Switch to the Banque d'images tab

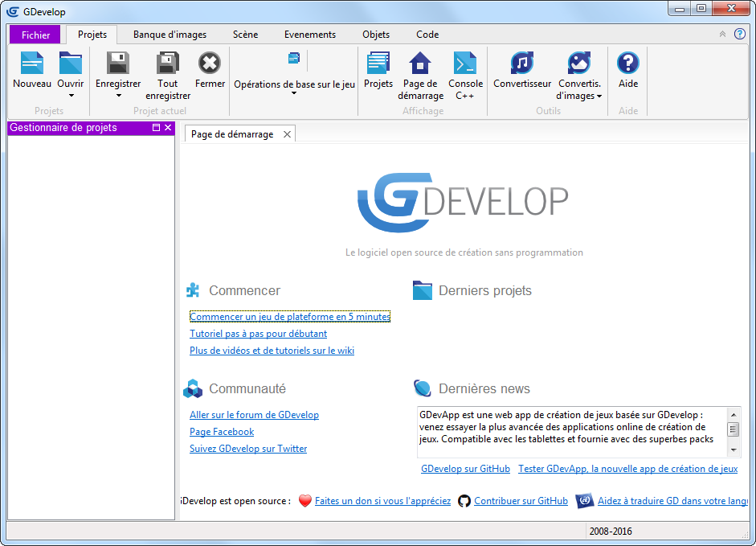click(x=169, y=35)
